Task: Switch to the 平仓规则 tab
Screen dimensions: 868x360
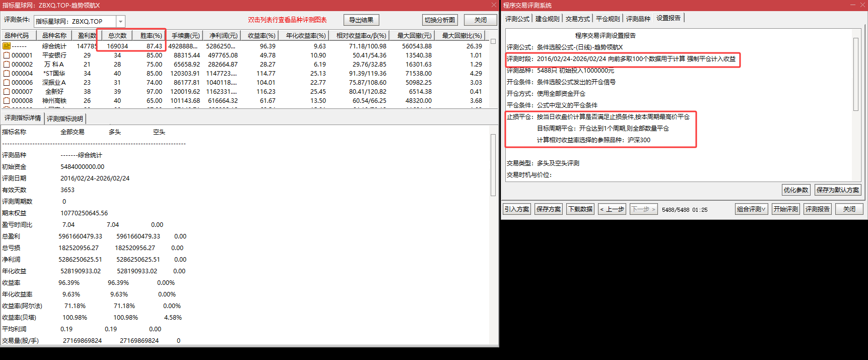Action: coord(608,19)
